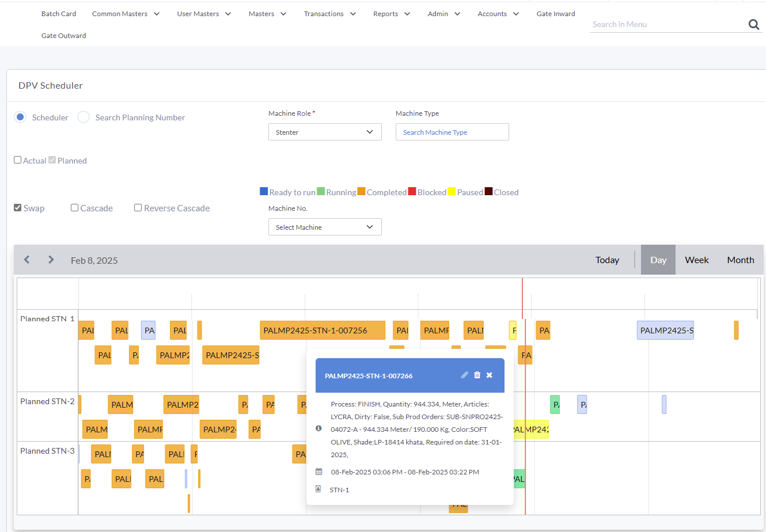Open the Reports menu
Viewport: 766px width, 532px height.
pyautogui.click(x=391, y=14)
